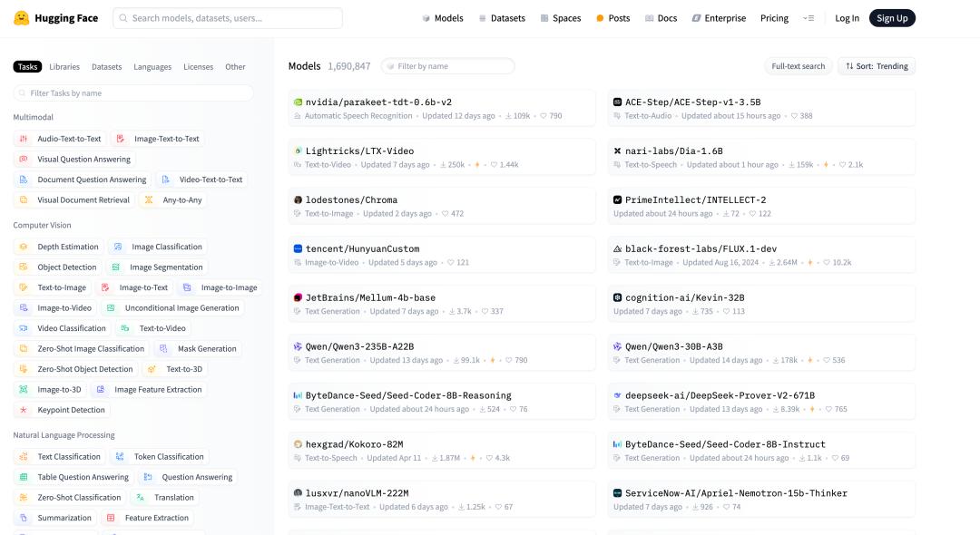Click the Log In link
Viewport: 980px width, 535px height.
click(x=847, y=18)
